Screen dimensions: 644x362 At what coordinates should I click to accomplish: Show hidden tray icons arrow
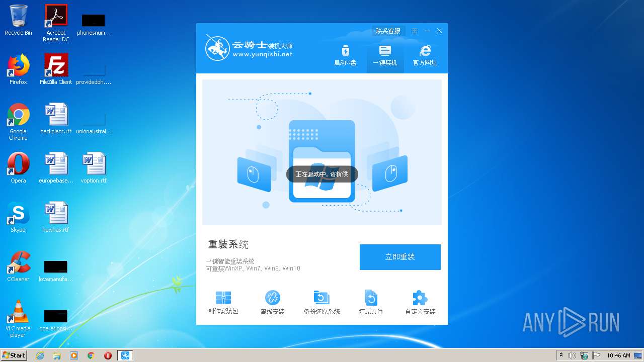pyautogui.click(x=561, y=355)
